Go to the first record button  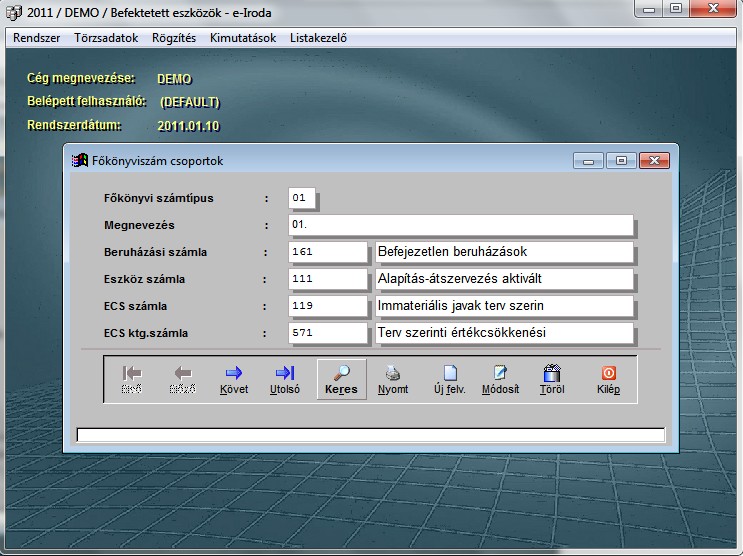pos(132,379)
